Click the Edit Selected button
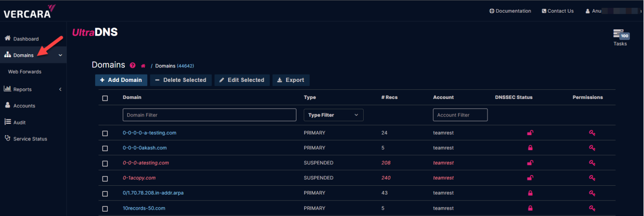The image size is (644, 216). tap(242, 80)
